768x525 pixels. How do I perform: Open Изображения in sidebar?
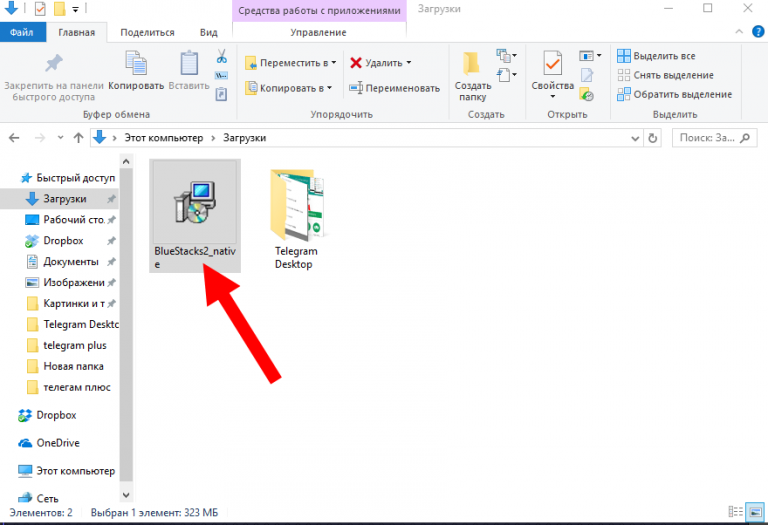click(71, 283)
